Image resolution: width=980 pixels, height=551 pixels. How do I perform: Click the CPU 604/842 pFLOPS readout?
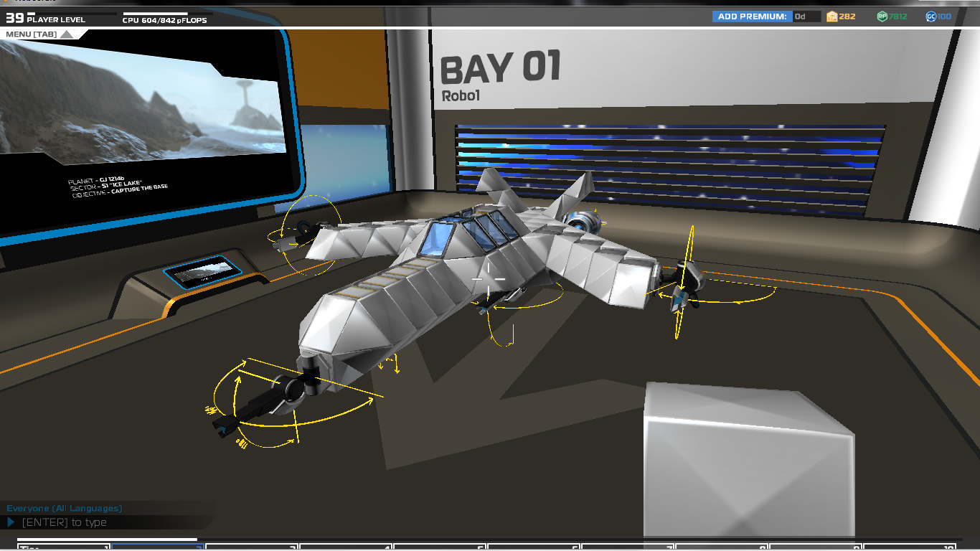pyautogui.click(x=165, y=20)
